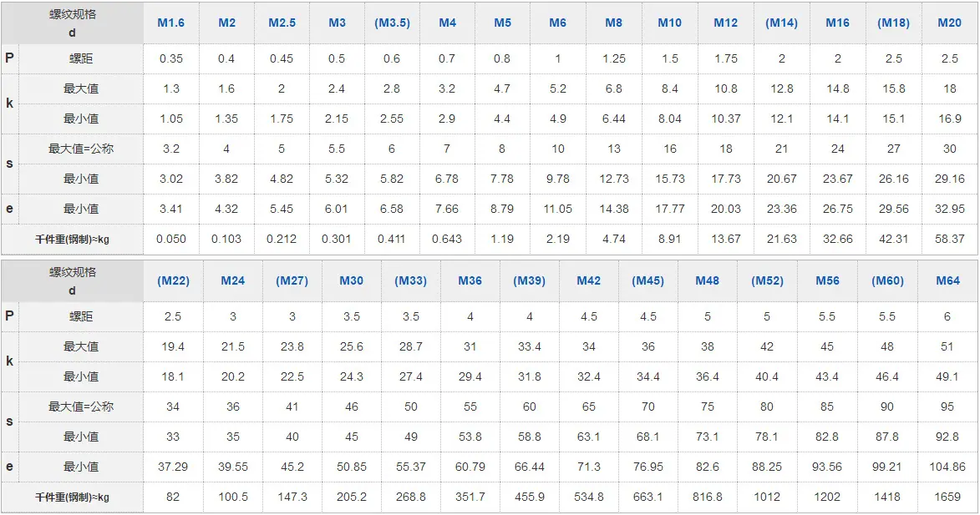Click the M48 s maximum value 75
980x515 pixels.
tap(708, 407)
